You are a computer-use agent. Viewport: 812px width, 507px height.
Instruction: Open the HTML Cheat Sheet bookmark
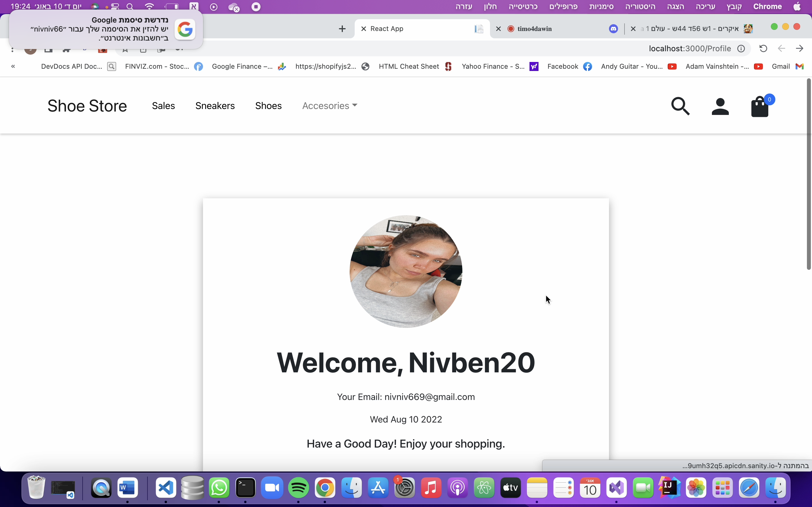tap(409, 66)
